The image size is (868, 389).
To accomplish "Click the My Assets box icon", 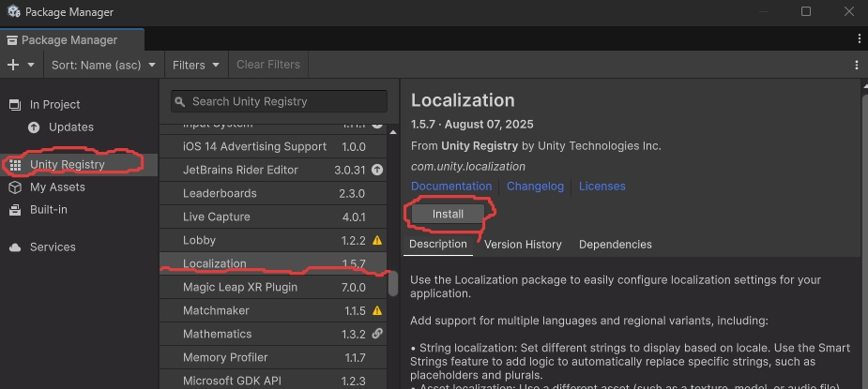I will click(x=15, y=187).
